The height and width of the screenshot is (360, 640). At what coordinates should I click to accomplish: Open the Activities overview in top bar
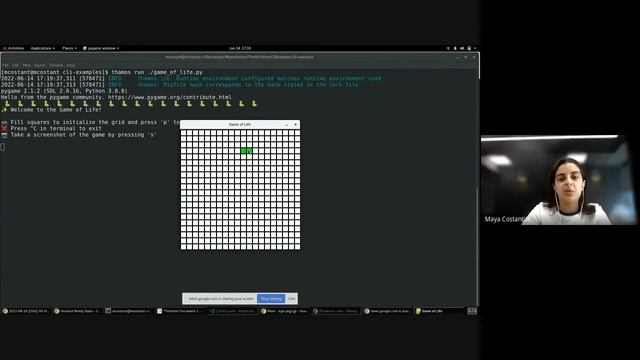13,48
